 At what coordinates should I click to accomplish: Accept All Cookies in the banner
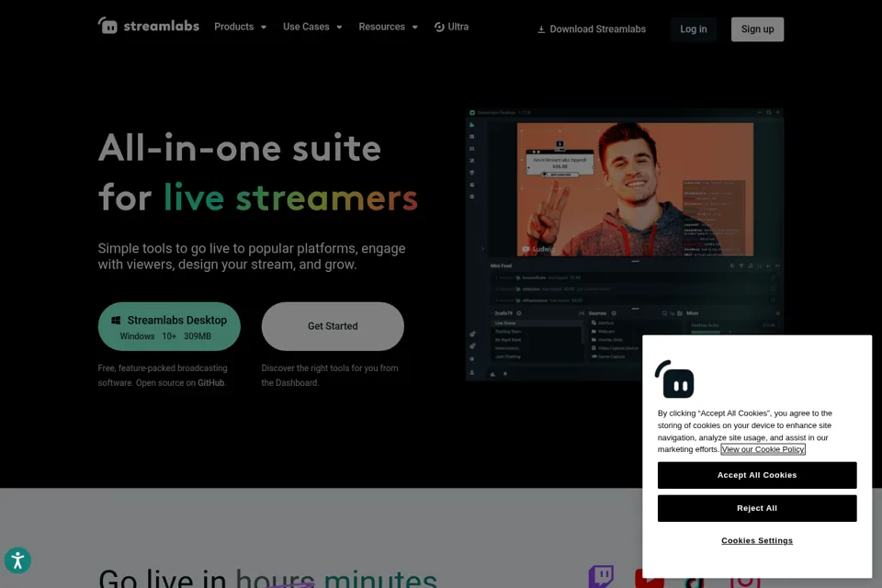pyautogui.click(x=757, y=476)
